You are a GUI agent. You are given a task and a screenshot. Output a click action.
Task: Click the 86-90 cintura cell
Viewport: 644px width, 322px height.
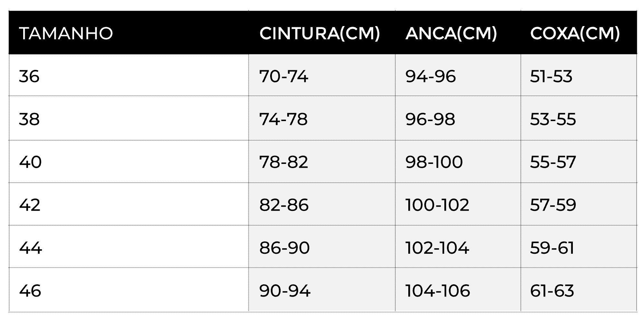pyautogui.click(x=284, y=248)
